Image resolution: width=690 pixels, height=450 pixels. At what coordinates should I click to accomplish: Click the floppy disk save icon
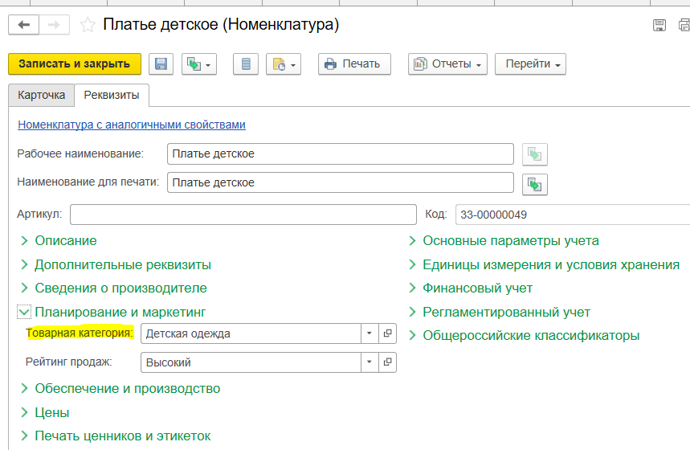coord(161,64)
